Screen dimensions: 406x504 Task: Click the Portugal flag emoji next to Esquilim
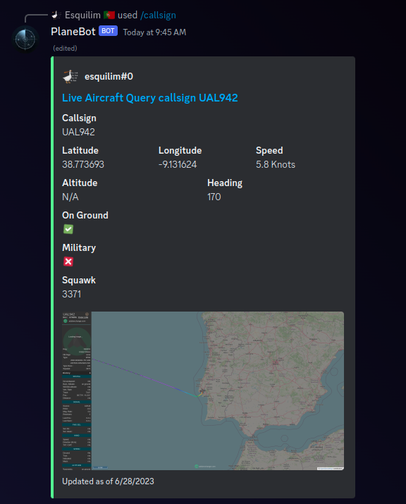point(109,15)
